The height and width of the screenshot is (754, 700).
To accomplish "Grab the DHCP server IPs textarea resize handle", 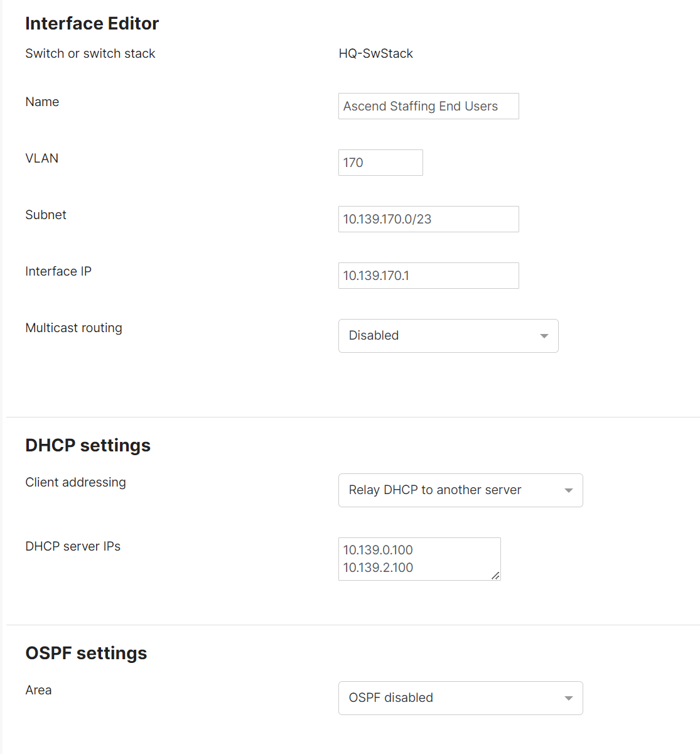I will 495,575.
